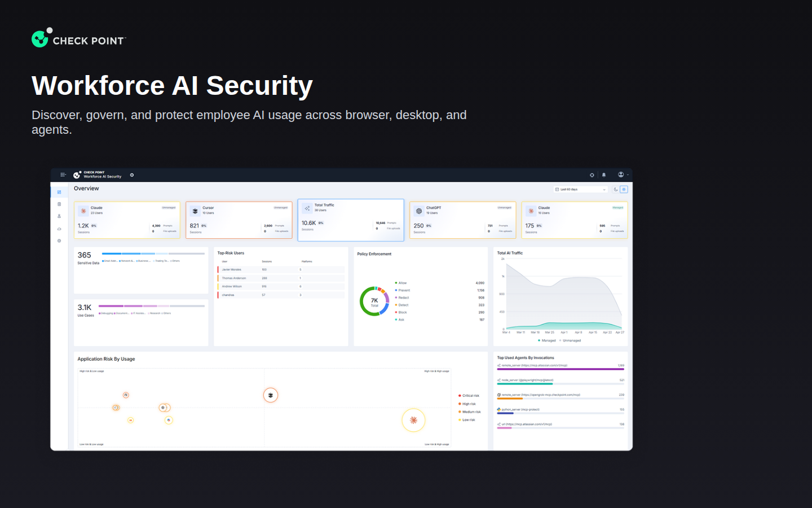The height and width of the screenshot is (508, 812).
Task: Switch to light mode sun toggle
Action: [x=624, y=190]
